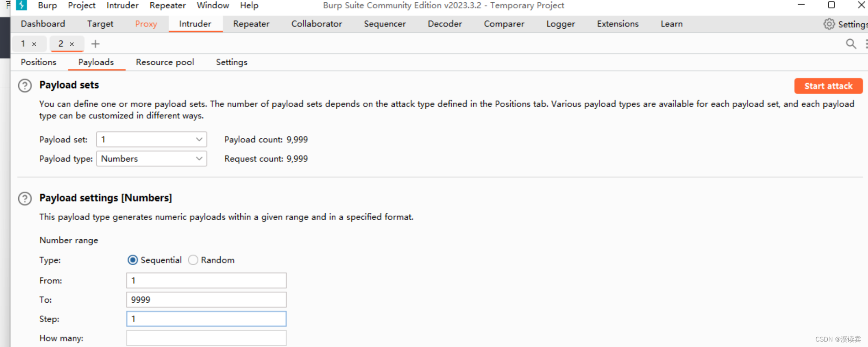Close Intruder tab 1
The image size is (868, 347).
pyautogui.click(x=34, y=44)
